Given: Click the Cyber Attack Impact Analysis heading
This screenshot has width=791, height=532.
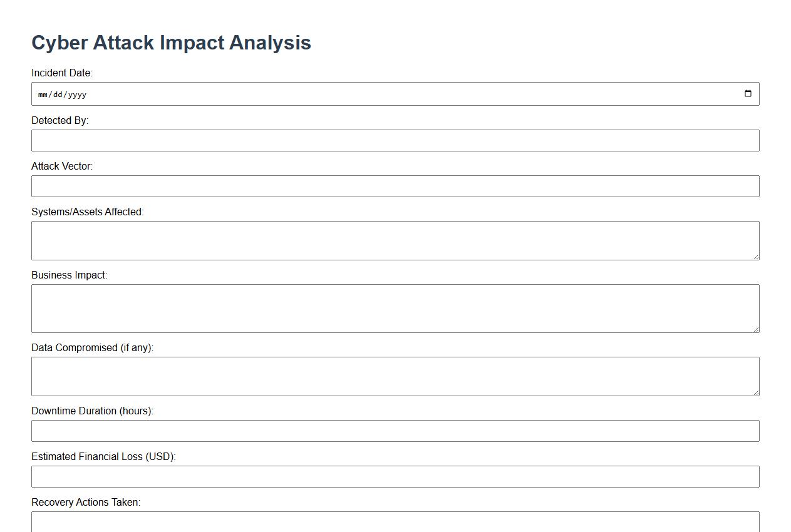Looking at the screenshot, I should 171,43.
